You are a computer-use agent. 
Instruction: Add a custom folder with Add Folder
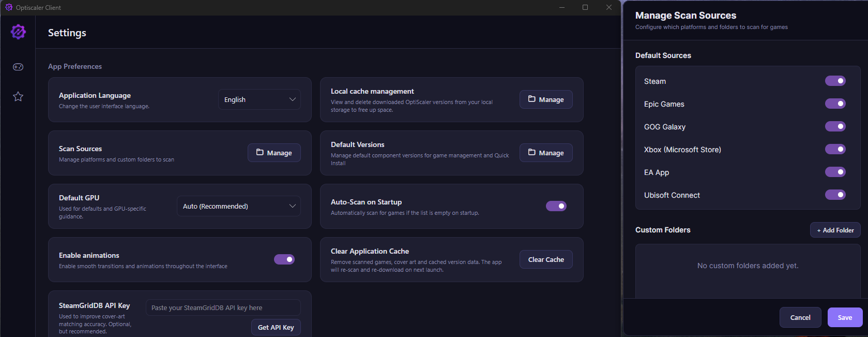[x=835, y=230]
